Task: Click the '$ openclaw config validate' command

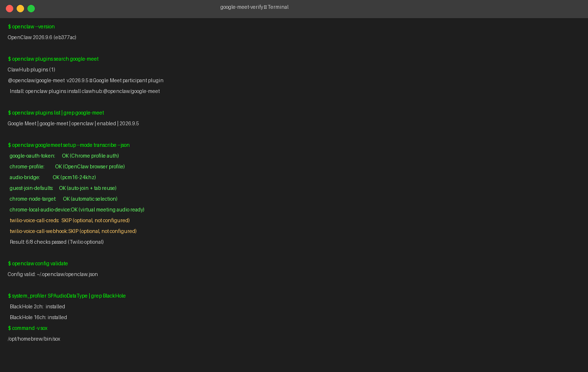Action: pyautogui.click(x=38, y=263)
